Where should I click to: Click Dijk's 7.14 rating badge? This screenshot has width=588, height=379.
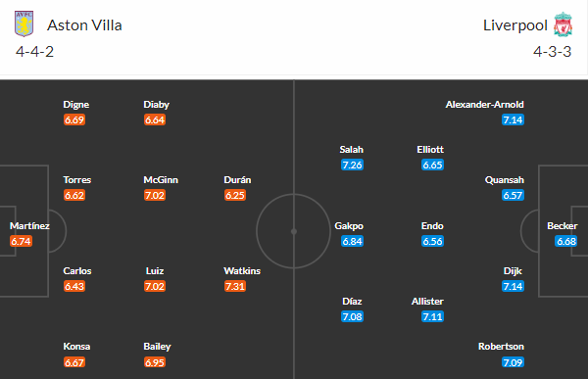pos(513,286)
